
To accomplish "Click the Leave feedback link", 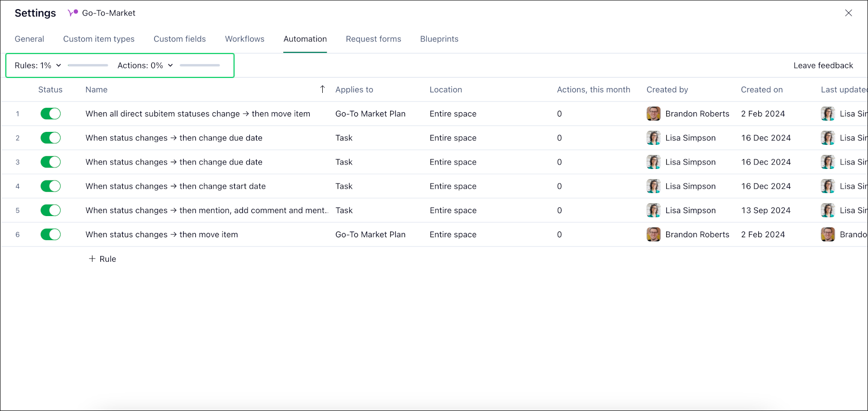I will coord(823,65).
